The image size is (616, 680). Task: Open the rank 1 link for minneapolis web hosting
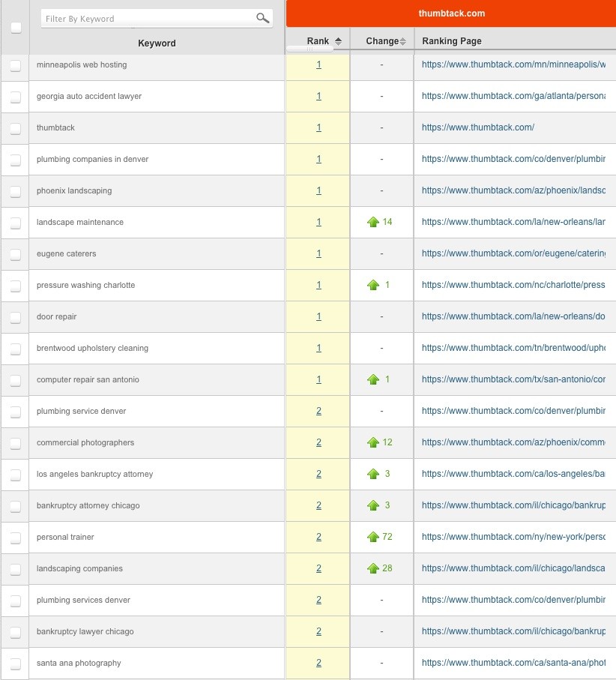[318, 64]
